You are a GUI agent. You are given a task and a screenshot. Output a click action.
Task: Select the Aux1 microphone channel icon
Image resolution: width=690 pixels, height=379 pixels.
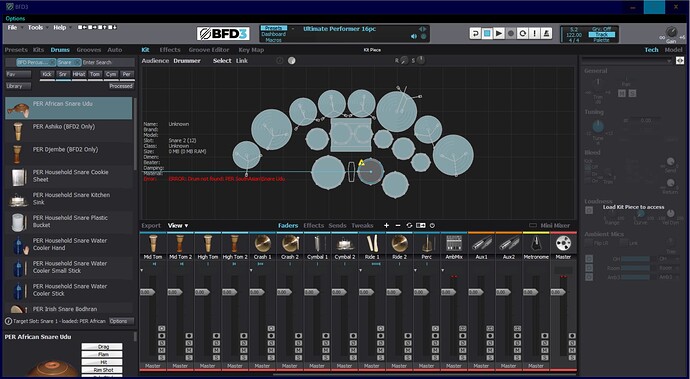(x=481, y=243)
